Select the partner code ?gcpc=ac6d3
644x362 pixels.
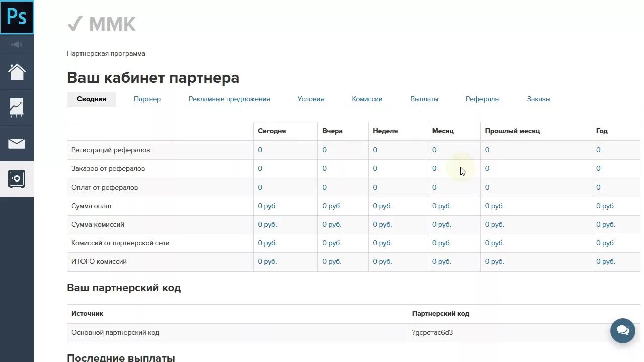(432, 332)
